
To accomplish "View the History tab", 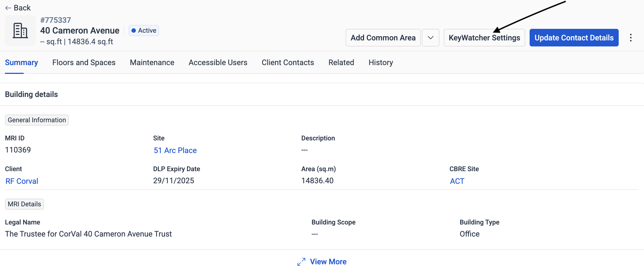I will tap(381, 63).
